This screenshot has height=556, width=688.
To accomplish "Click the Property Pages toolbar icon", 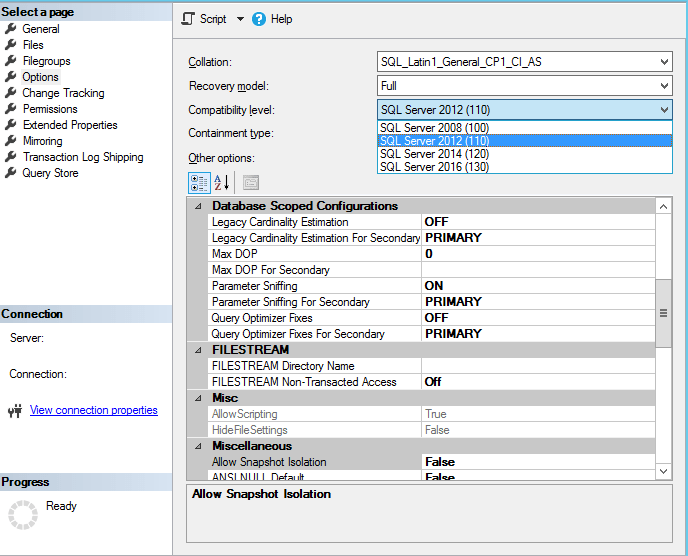I will (x=251, y=183).
